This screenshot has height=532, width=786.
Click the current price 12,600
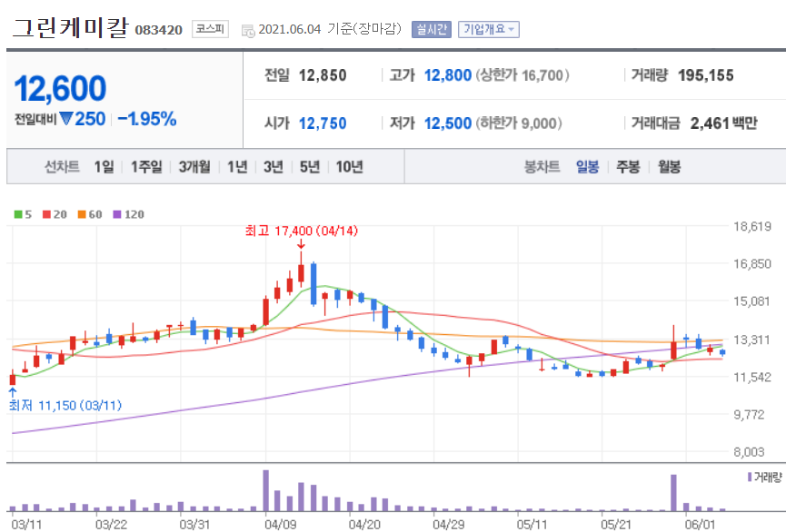[x=60, y=88]
